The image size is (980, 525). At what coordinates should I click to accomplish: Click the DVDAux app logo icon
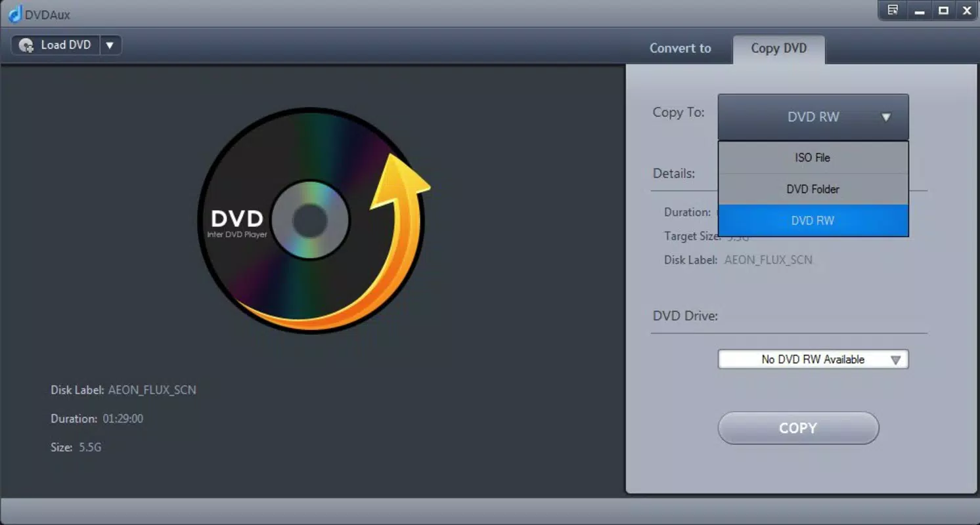pos(14,13)
